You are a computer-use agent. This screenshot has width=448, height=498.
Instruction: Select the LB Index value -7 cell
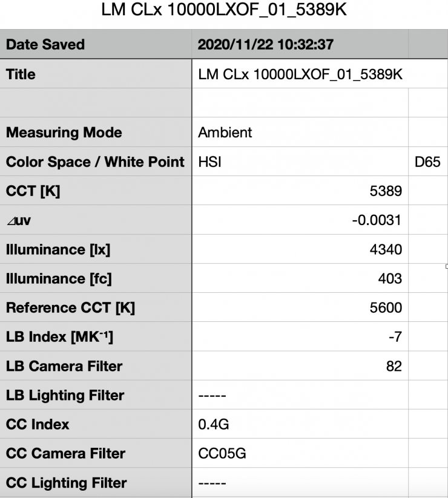point(300,336)
